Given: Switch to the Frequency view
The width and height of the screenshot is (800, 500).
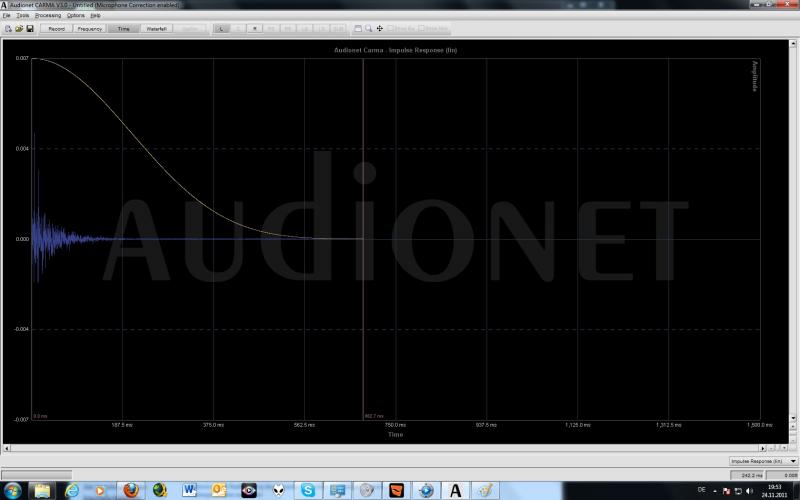Looking at the screenshot, I should (x=90, y=29).
